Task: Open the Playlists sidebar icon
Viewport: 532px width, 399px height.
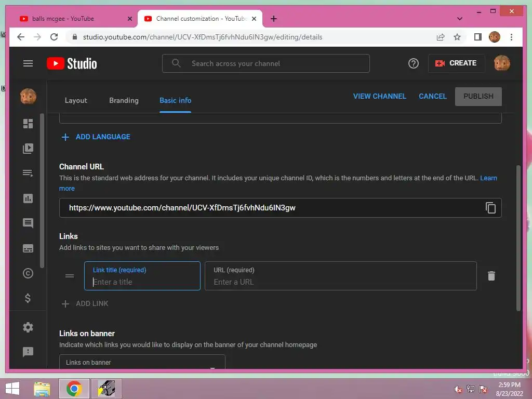Action: (28, 174)
